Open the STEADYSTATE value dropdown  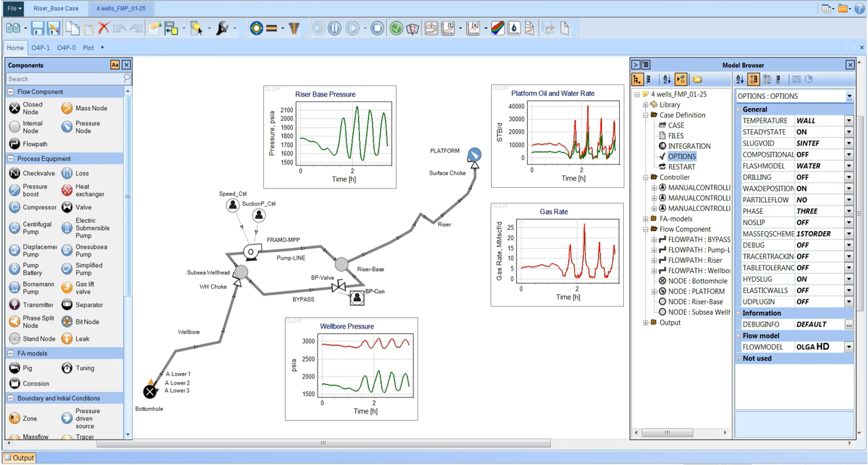coord(848,132)
